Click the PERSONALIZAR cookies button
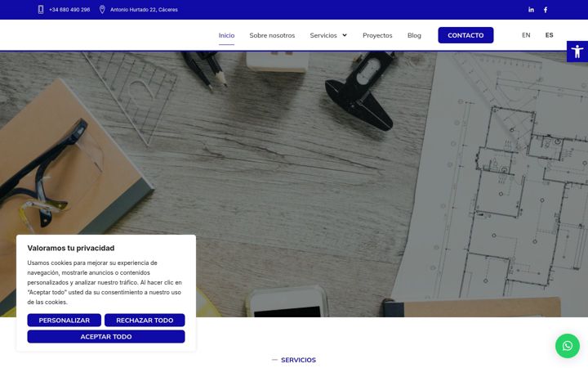This screenshot has width=588, height=368. [x=65, y=320]
